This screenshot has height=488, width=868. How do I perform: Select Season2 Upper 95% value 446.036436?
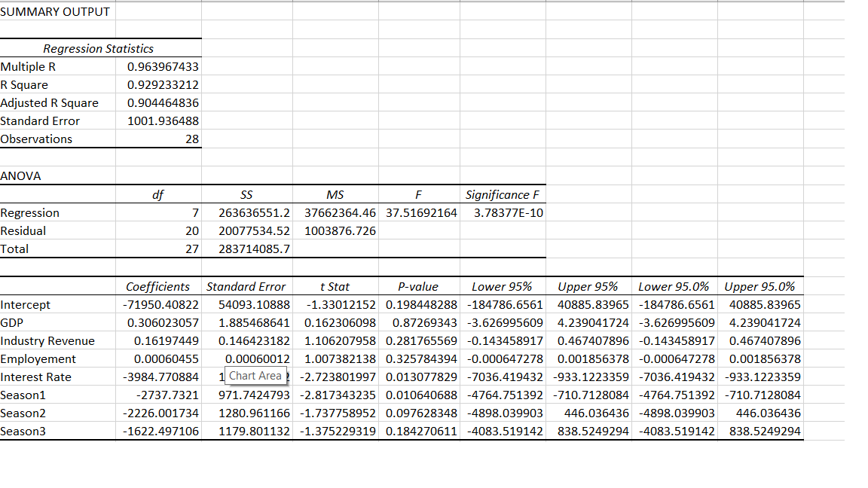click(588, 413)
